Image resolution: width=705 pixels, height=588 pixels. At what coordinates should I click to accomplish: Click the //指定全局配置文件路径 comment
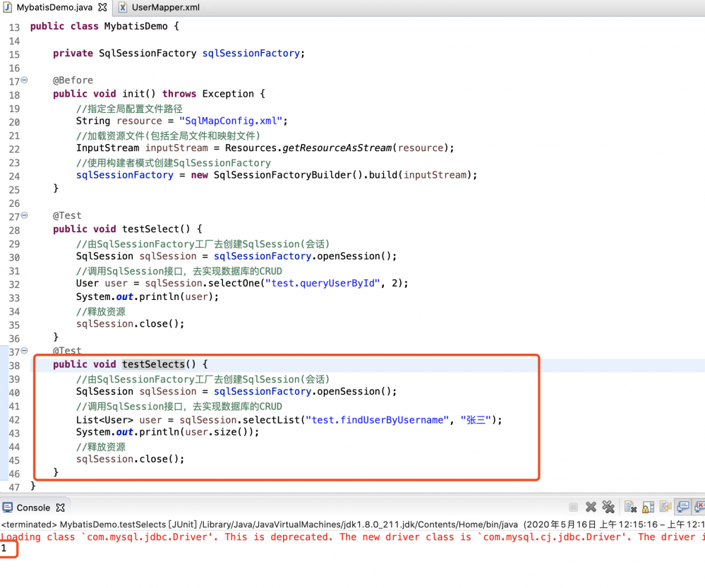click(x=129, y=109)
